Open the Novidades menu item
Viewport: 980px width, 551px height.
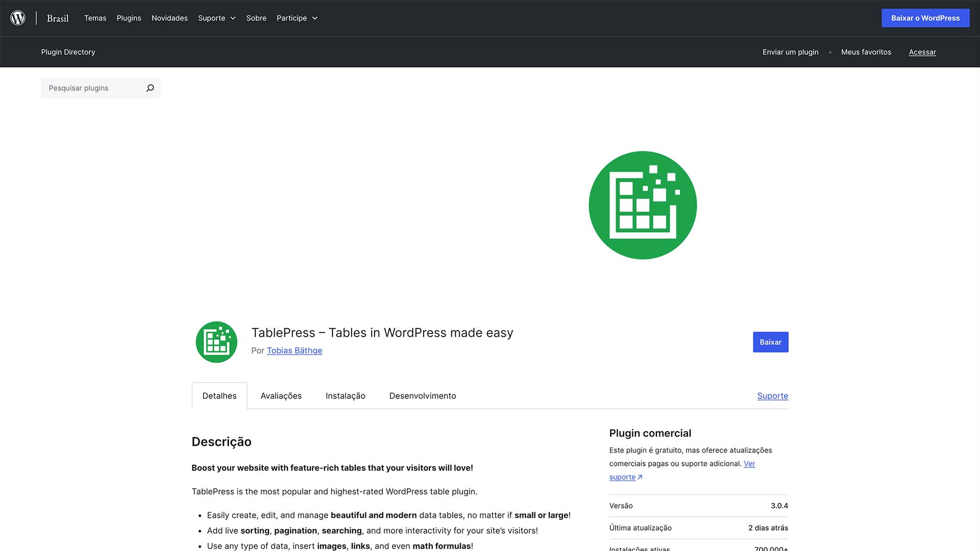click(169, 18)
